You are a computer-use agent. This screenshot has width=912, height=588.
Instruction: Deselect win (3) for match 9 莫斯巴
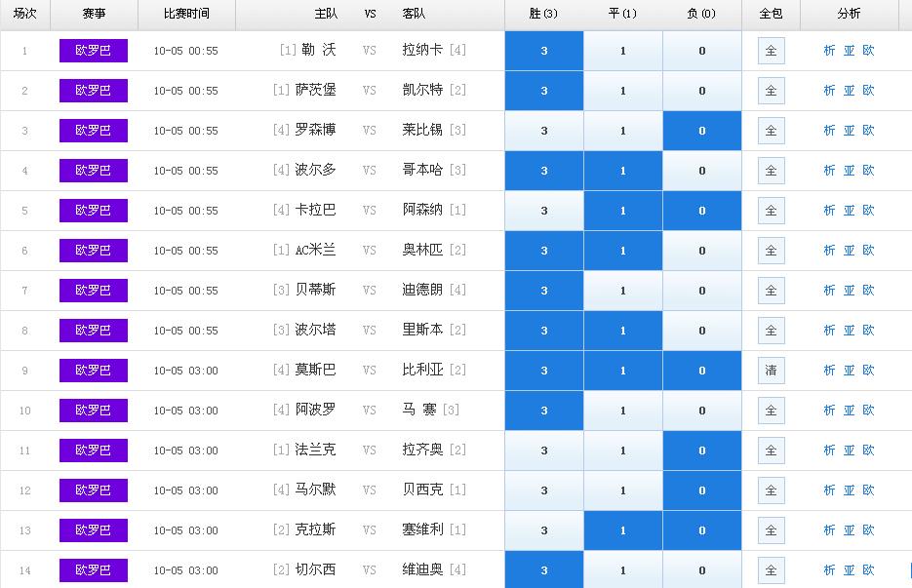[544, 371]
